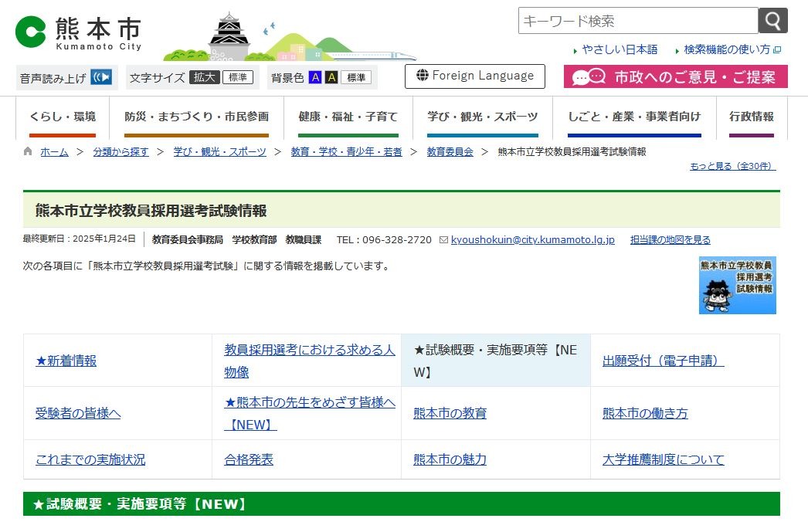Viewport: 808px width, 532px height.
Task: Click 熊本市立学校教員採用選考試験情報 page title
Action: coord(151,211)
